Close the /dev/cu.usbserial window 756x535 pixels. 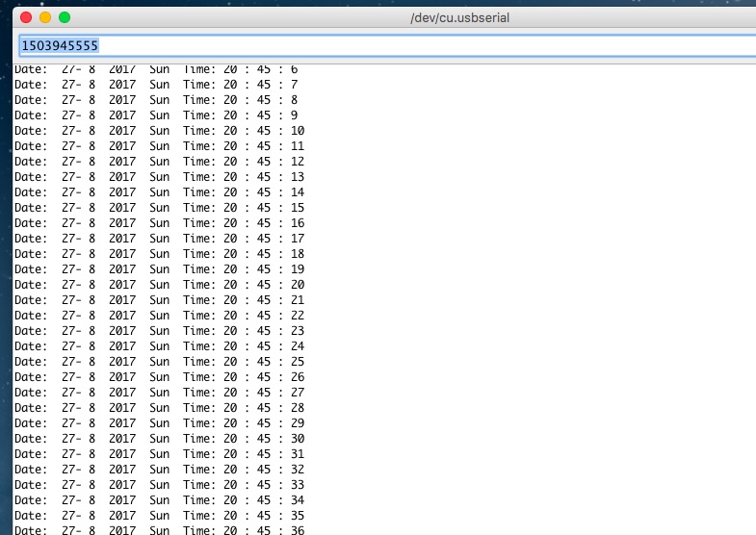tap(26, 18)
